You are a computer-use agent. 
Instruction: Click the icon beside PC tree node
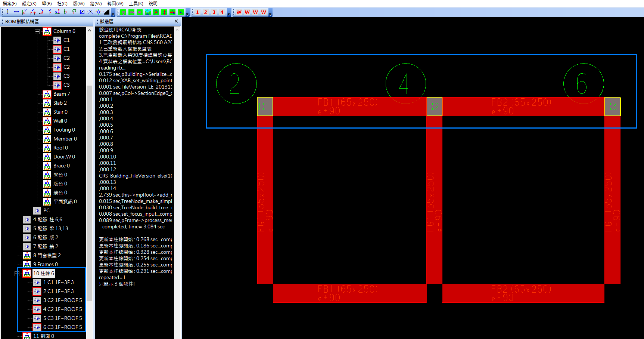[37, 210]
